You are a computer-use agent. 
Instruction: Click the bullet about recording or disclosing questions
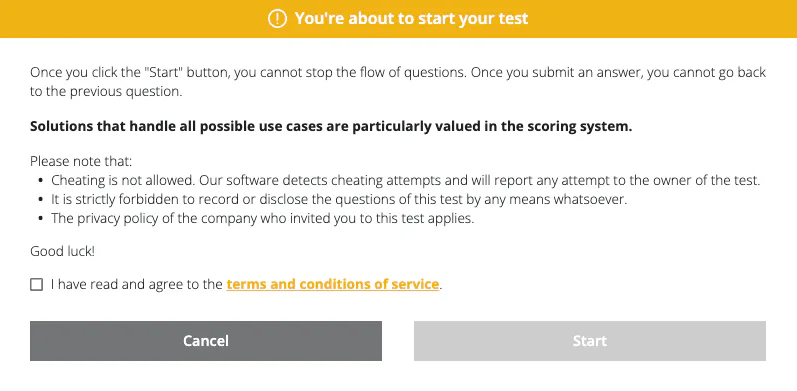(339, 200)
